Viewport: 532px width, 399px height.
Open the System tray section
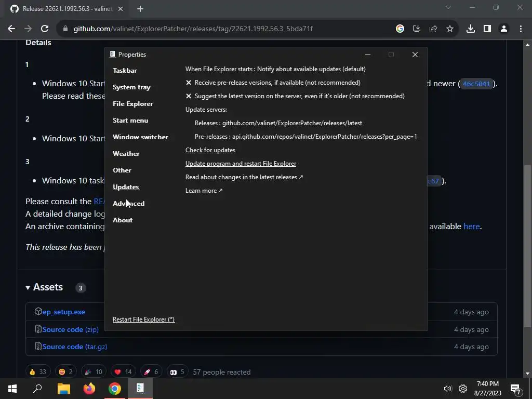(x=131, y=87)
